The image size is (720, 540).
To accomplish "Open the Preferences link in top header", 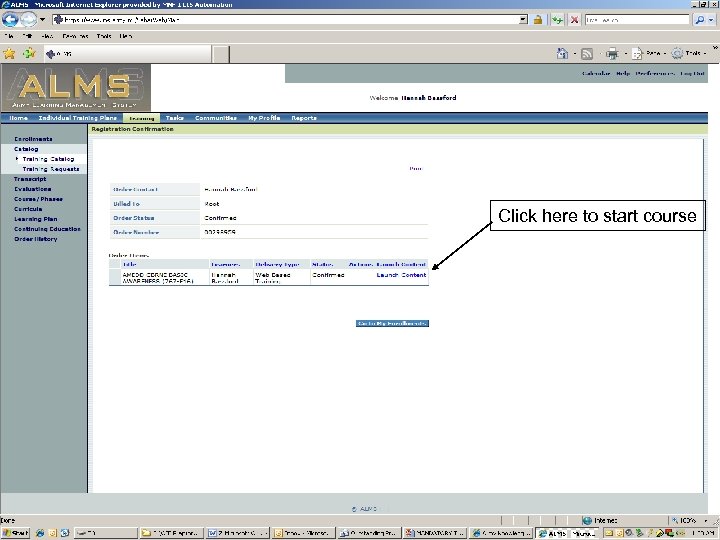I will [655, 73].
